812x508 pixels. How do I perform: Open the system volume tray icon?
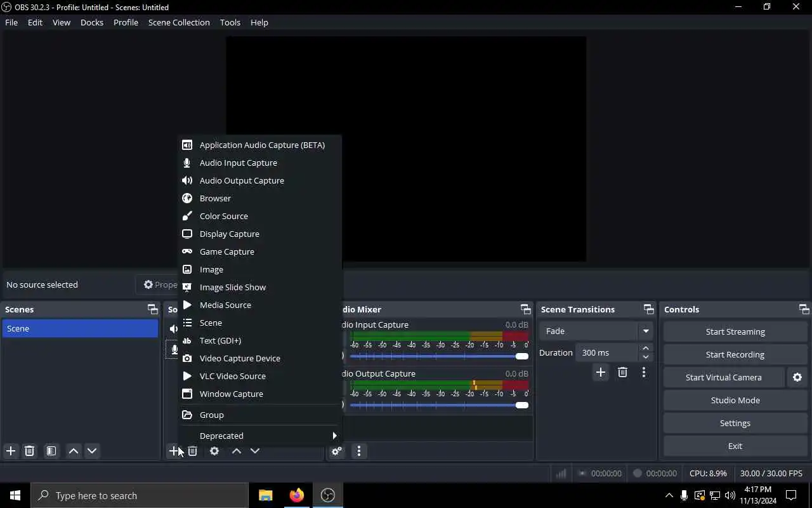pyautogui.click(x=730, y=495)
